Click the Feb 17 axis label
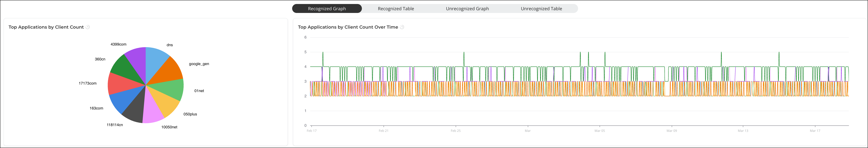Image resolution: width=868 pixels, height=148 pixels. pyautogui.click(x=312, y=131)
